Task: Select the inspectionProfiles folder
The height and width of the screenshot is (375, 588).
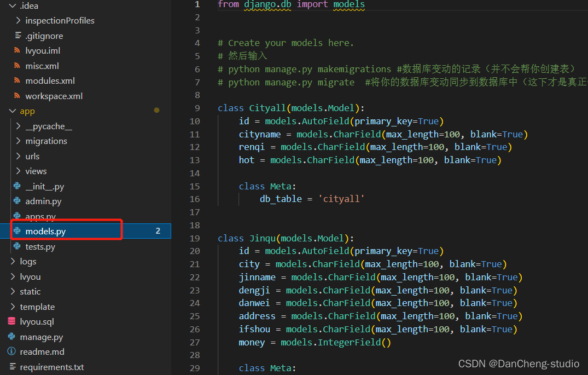Action: point(60,21)
